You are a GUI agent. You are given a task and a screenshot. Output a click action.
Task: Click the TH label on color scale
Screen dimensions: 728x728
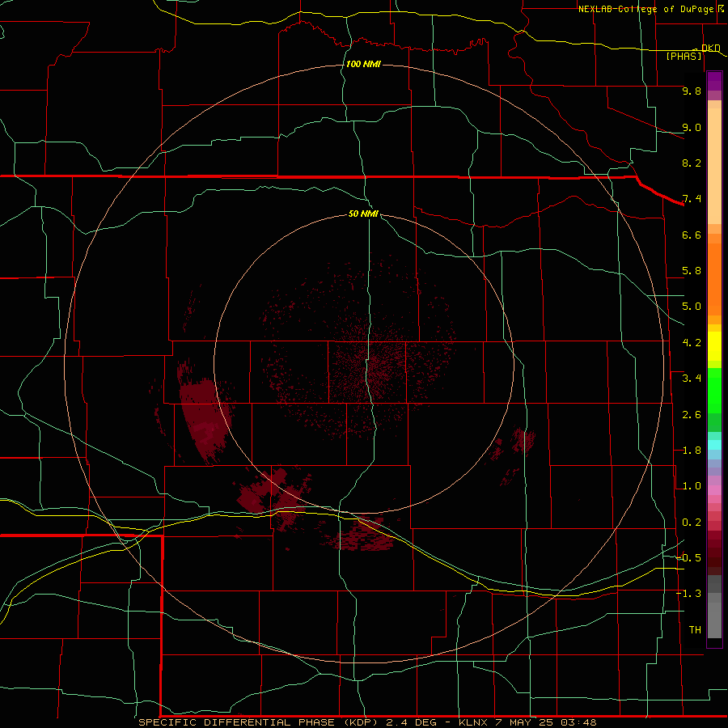pos(695,630)
